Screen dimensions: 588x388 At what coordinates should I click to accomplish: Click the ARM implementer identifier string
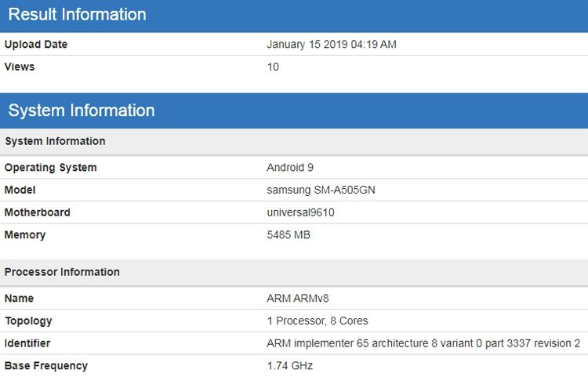click(423, 343)
